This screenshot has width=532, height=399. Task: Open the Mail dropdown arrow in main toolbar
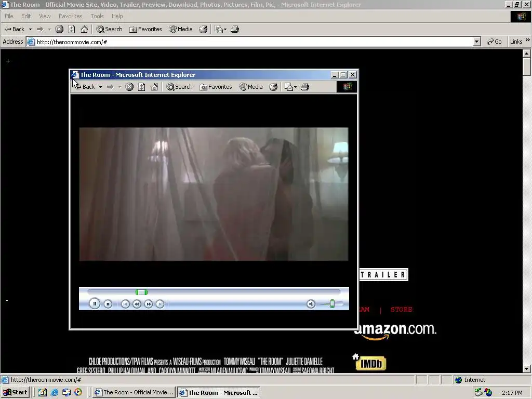pos(225,29)
